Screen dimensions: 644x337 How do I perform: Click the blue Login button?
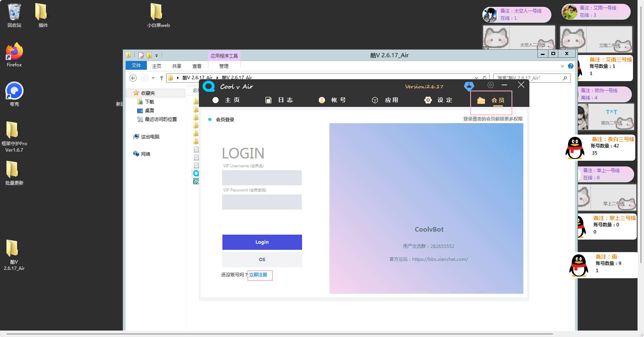coord(262,242)
